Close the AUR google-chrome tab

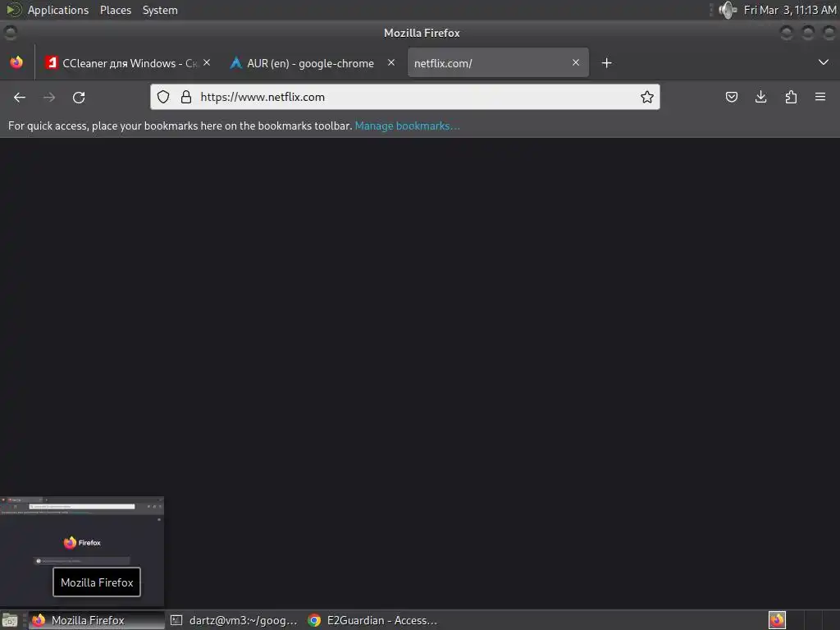click(x=391, y=62)
